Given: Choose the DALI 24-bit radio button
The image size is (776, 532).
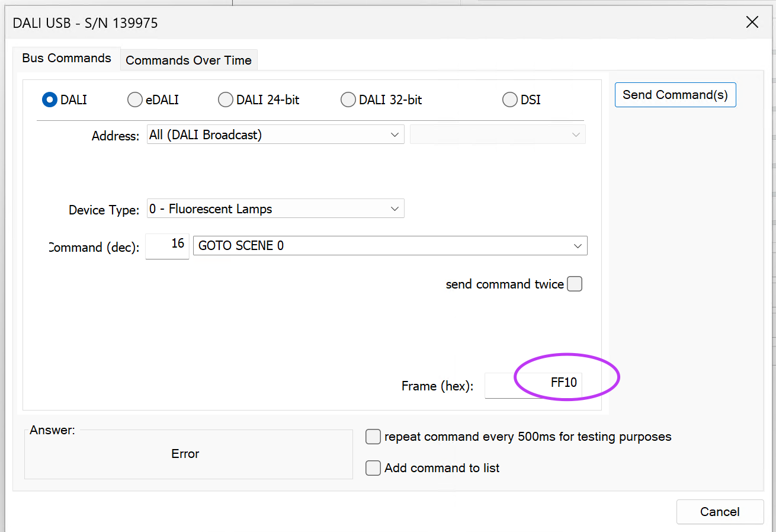Looking at the screenshot, I should tap(225, 100).
